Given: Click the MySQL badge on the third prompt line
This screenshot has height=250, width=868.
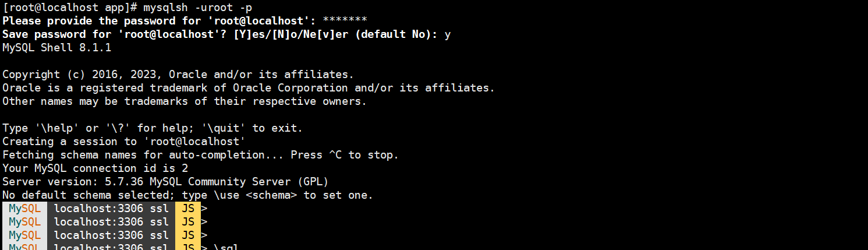Looking at the screenshot, I should [x=25, y=235].
